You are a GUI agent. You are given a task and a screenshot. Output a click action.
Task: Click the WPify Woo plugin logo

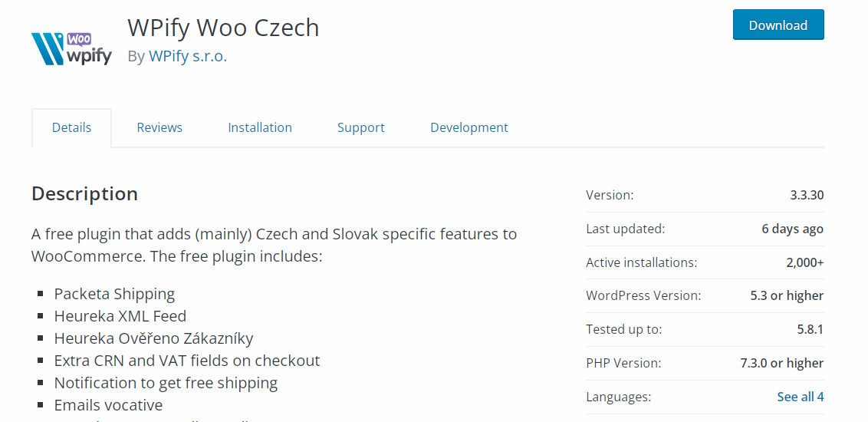pos(72,49)
